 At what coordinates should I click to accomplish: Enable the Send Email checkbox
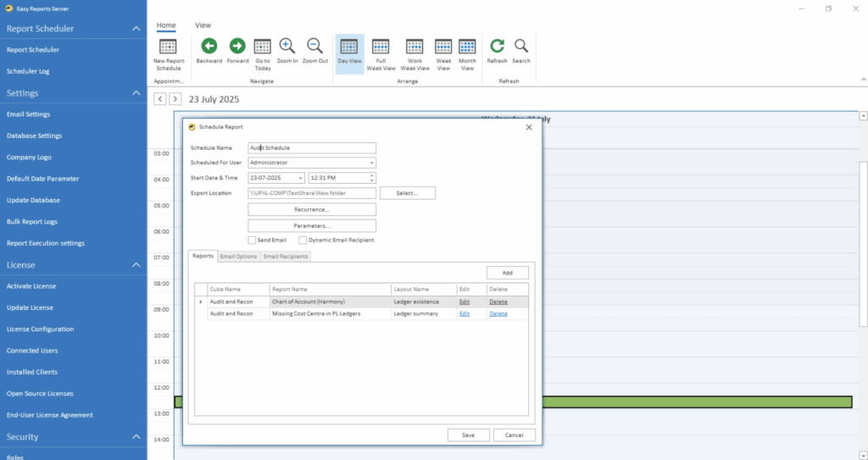point(252,241)
